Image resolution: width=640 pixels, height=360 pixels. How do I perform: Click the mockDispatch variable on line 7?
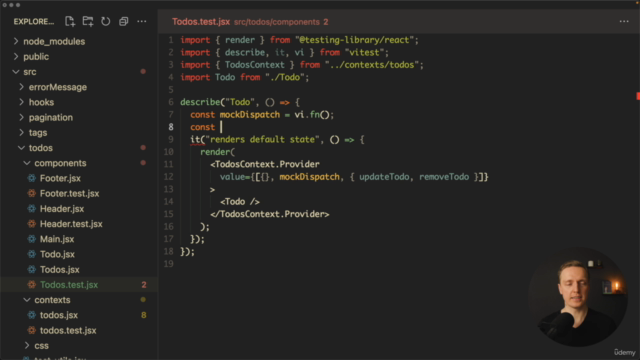tap(250, 115)
